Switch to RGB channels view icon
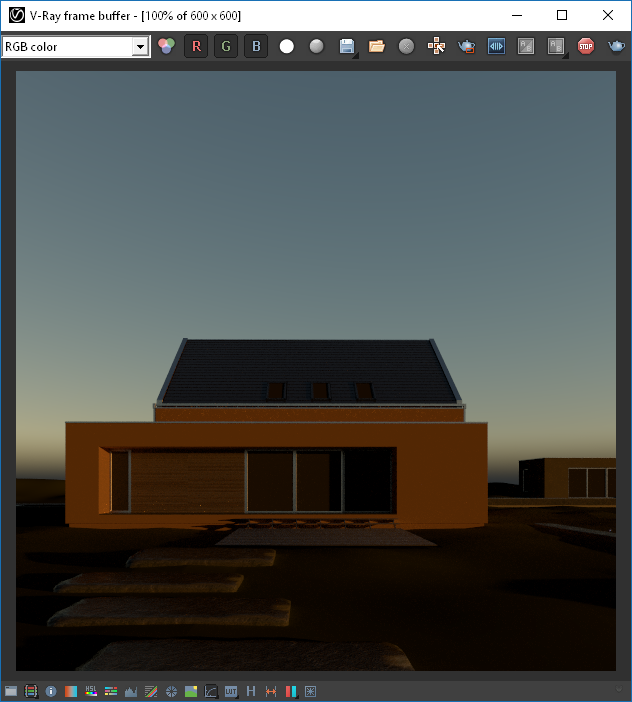Image resolution: width=632 pixels, height=702 pixels. point(167,46)
